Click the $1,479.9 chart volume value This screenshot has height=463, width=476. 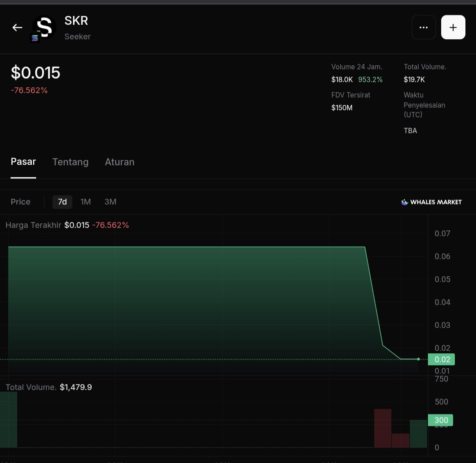click(x=76, y=387)
